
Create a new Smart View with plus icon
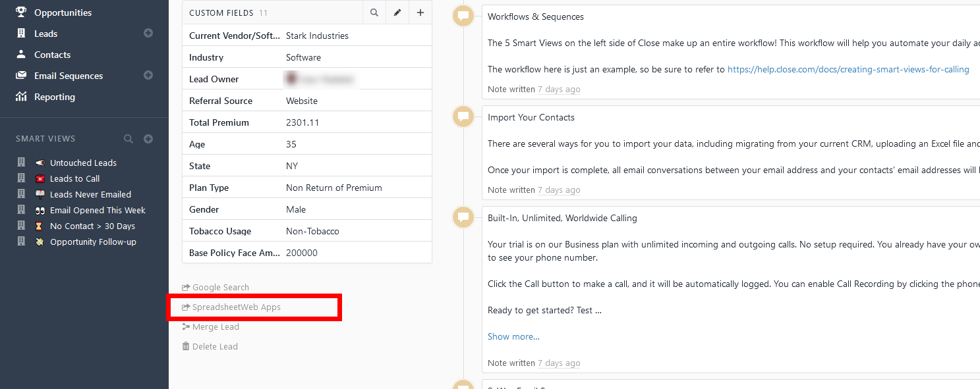148,139
